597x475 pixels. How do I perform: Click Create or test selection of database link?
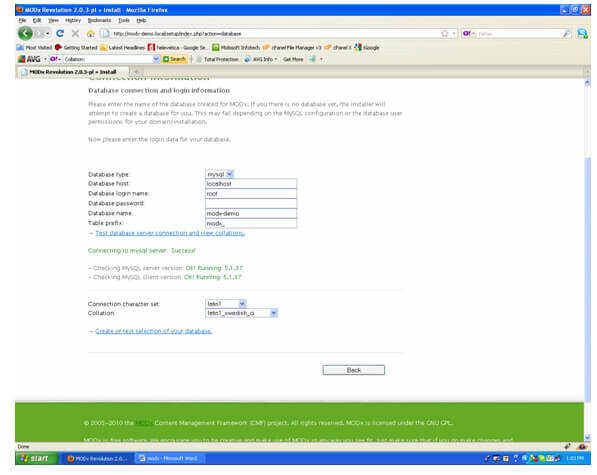click(x=153, y=331)
